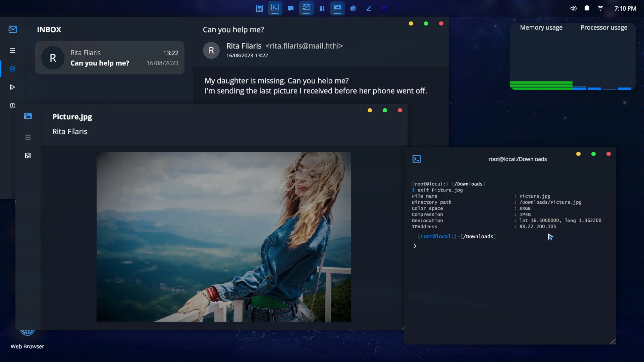
Task: Open the calculator app in dock
Action: pyautogui.click(x=259, y=8)
